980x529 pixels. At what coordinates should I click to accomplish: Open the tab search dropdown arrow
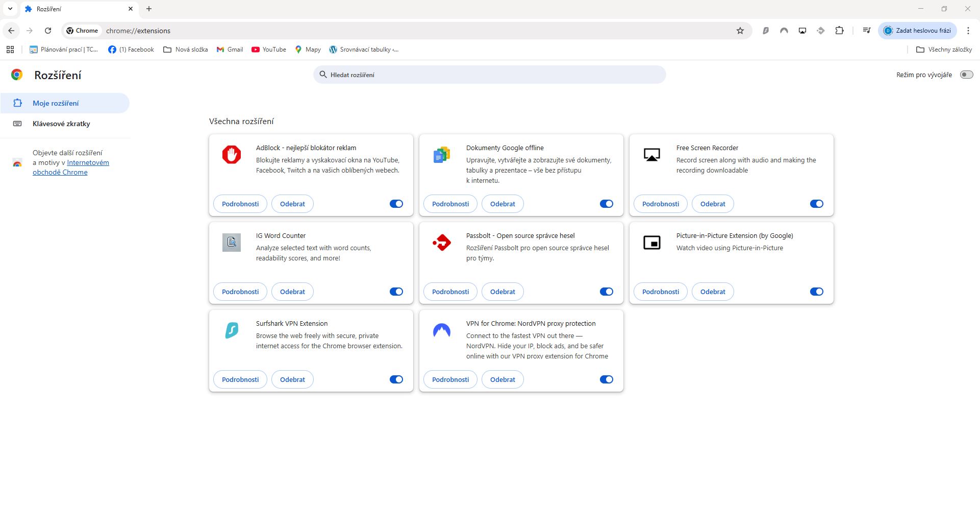coord(10,9)
